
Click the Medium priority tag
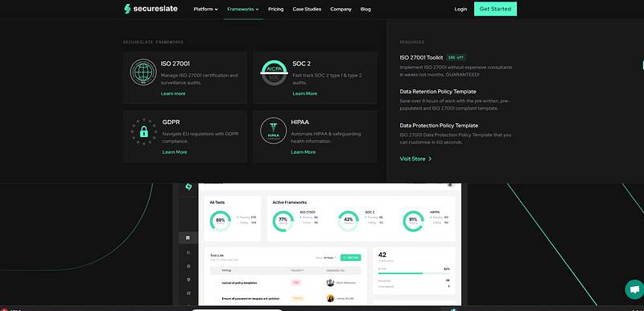pos(298,298)
